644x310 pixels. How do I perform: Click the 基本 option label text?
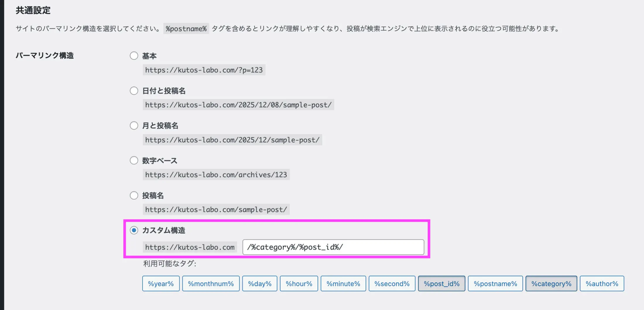(x=149, y=56)
